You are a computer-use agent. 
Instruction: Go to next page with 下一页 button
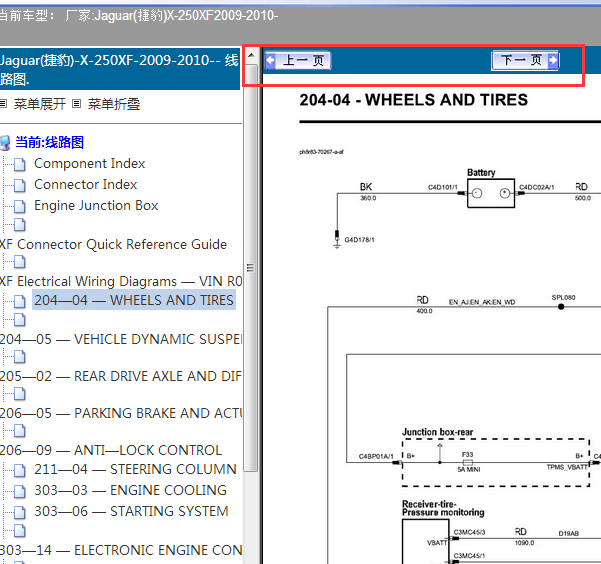tap(525, 61)
